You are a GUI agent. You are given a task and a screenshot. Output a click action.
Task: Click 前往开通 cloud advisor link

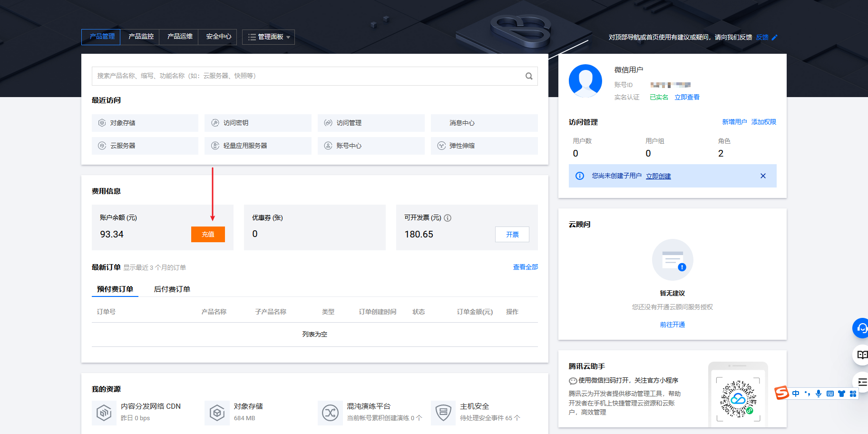pyautogui.click(x=673, y=325)
